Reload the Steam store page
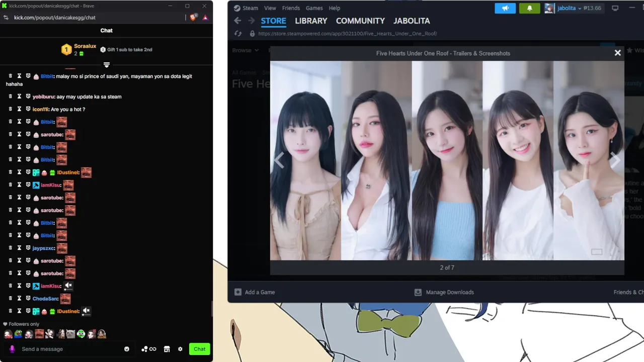 (x=238, y=34)
